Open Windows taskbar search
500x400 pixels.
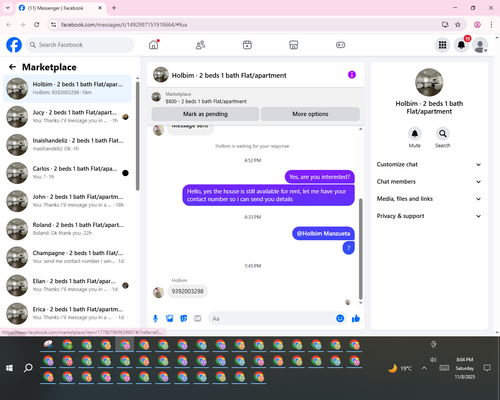pos(28,368)
